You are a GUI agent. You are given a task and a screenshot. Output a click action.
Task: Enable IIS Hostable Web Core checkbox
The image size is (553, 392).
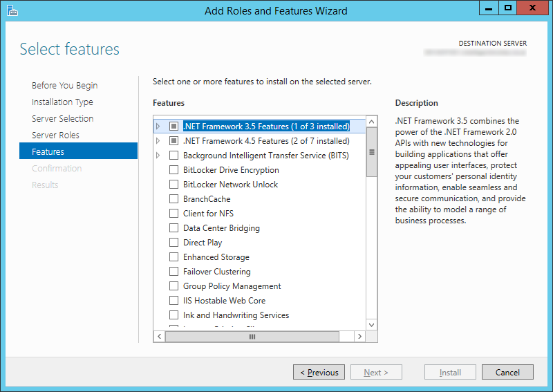[174, 300]
